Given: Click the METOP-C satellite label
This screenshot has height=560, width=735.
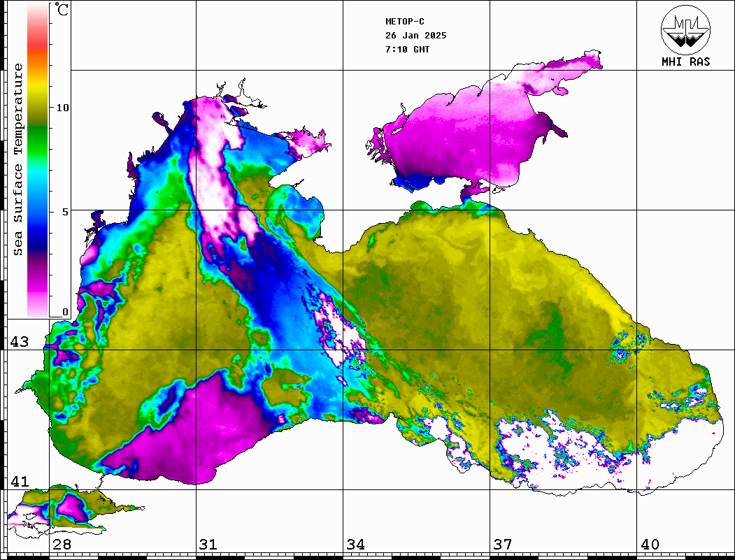Looking at the screenshot, I should pos(404,22).
